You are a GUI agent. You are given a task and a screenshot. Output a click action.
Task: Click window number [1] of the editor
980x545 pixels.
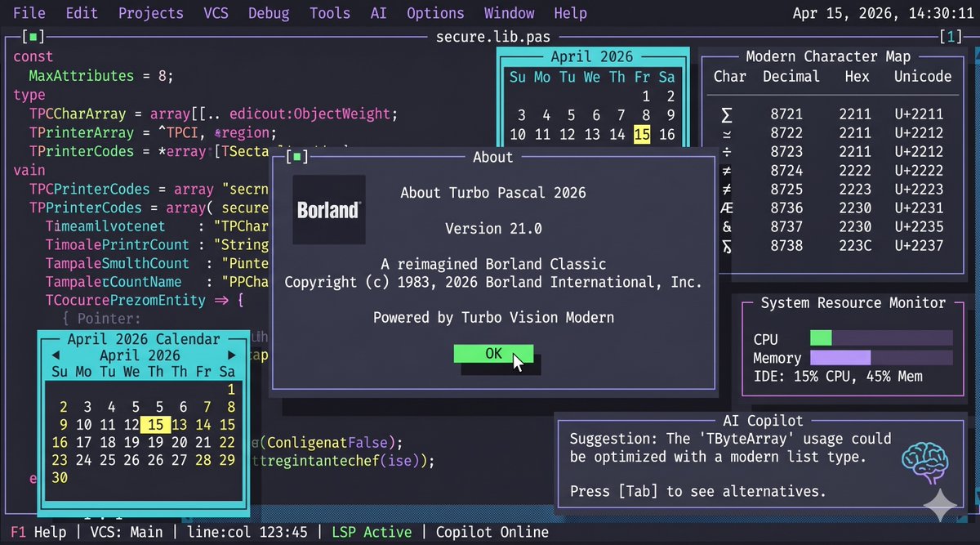[x=951, y=37]
